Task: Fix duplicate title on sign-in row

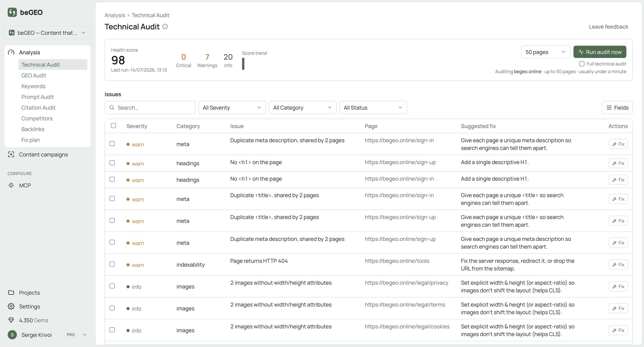Action: click(x=618, y=199)
